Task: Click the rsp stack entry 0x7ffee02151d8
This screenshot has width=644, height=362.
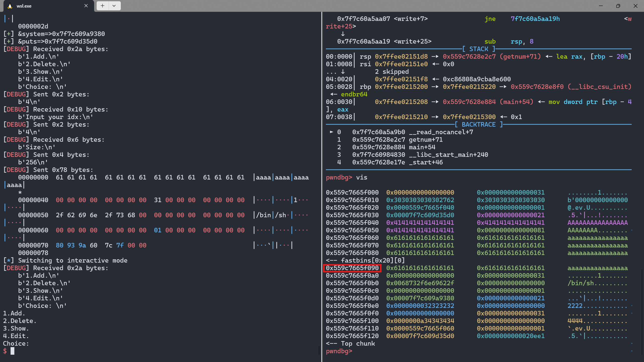Action: (401, 56)
